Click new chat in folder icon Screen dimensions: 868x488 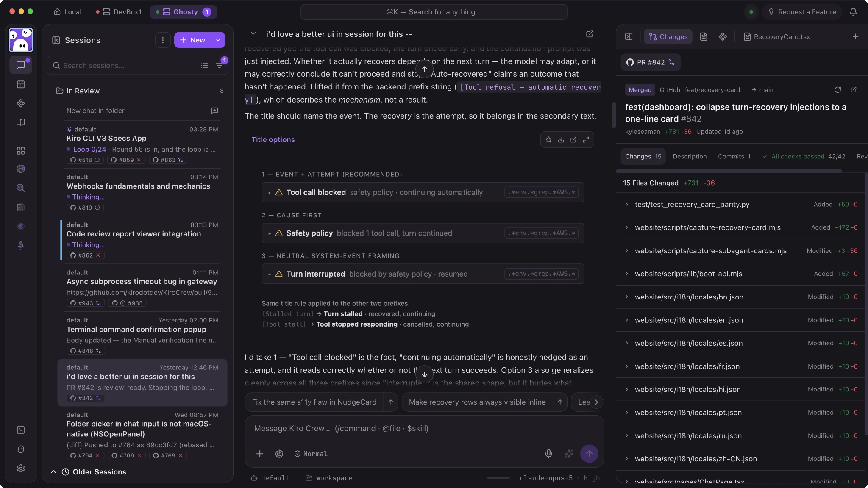point(214,111)
